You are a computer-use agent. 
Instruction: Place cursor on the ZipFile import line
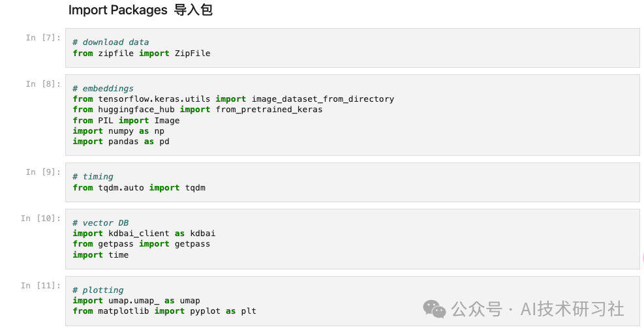coord(142,53)
